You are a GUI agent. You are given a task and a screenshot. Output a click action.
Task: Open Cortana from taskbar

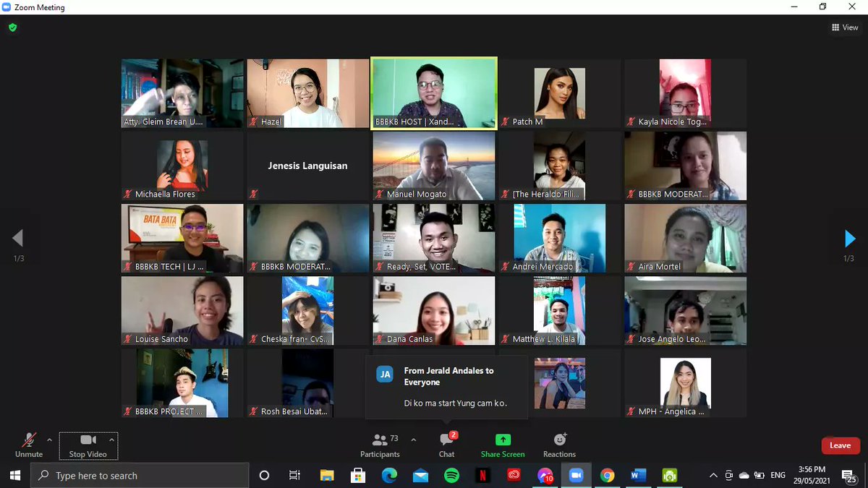point(264,475)
